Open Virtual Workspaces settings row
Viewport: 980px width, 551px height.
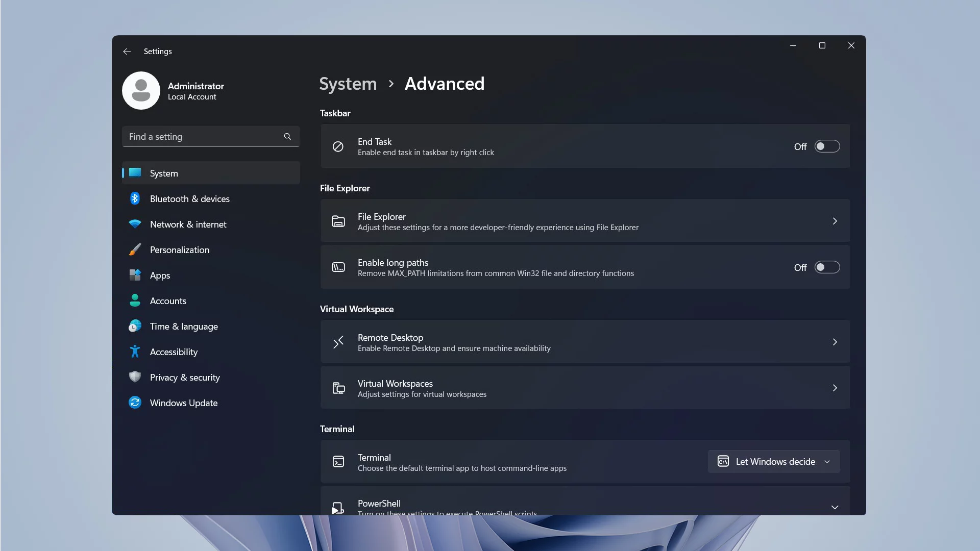tap(585, 388)
